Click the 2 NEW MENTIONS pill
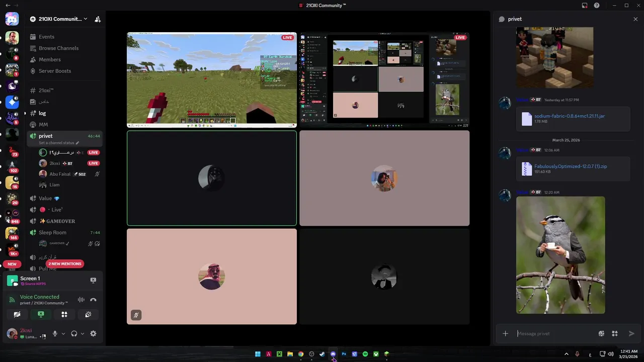This screenshot has width=644, height=362. (64, 264)
